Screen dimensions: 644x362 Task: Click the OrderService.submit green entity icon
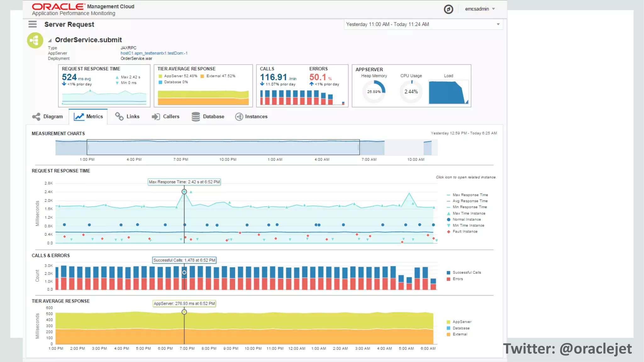(x=35, y=40)
